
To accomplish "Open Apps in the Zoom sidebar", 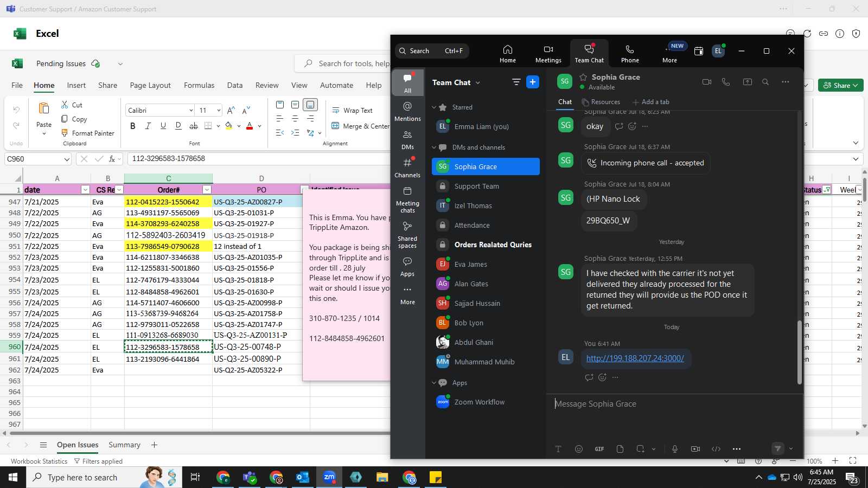I will point(407,266).
